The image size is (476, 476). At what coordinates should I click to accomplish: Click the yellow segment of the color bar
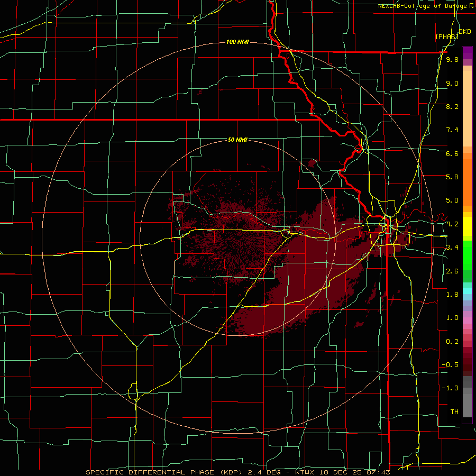(467, 226)
